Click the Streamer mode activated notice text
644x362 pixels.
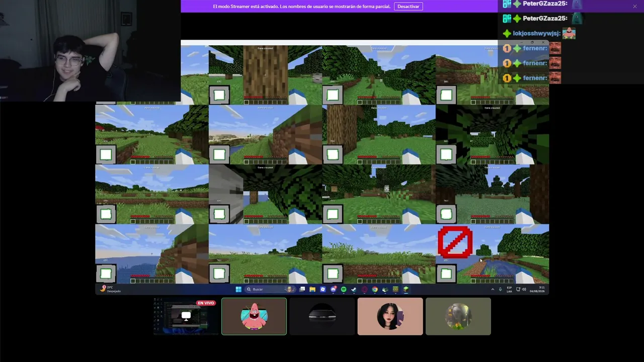coord(301,7)
